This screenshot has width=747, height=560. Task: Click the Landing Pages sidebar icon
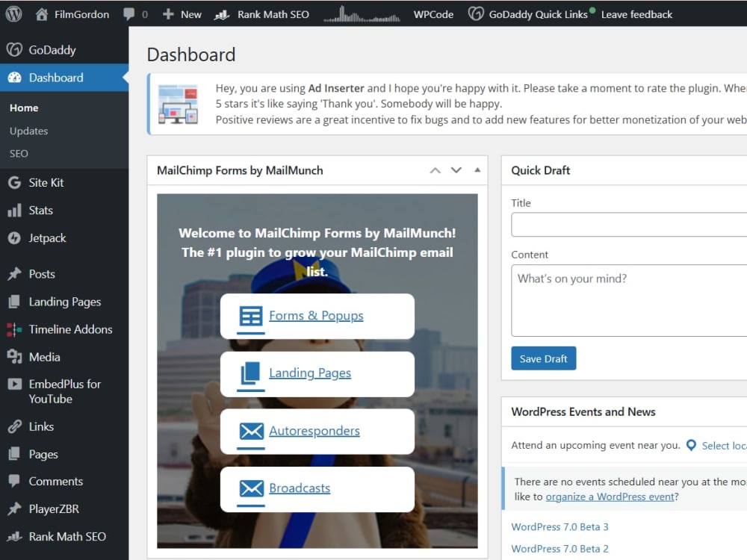click(x=14, y=302)
